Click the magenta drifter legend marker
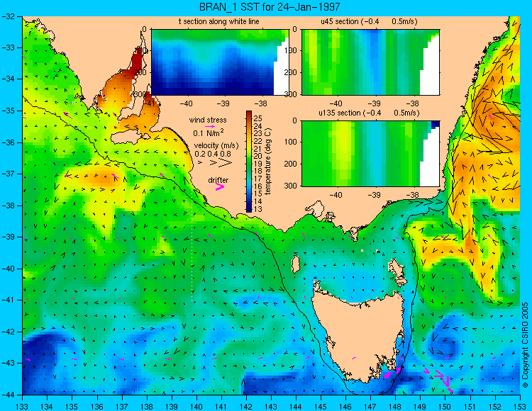The height and width of the screenshot is (411, 532). pos(219,186)
